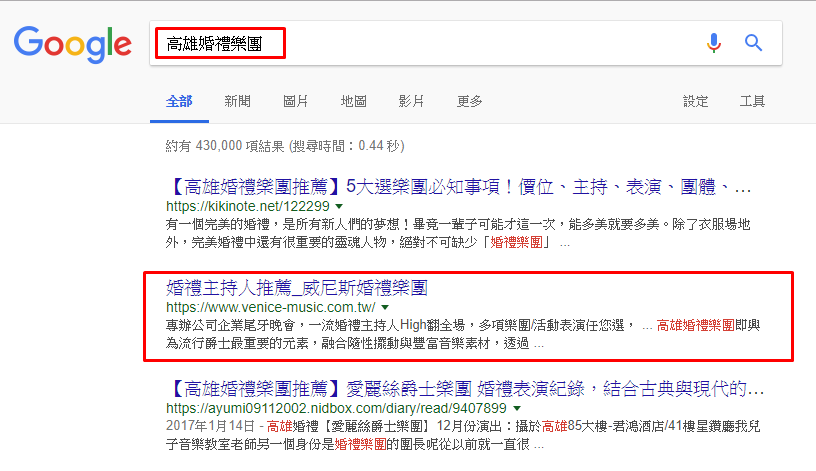Click the blue magnifier search icon
816x471 pixels.
(753, 43)
